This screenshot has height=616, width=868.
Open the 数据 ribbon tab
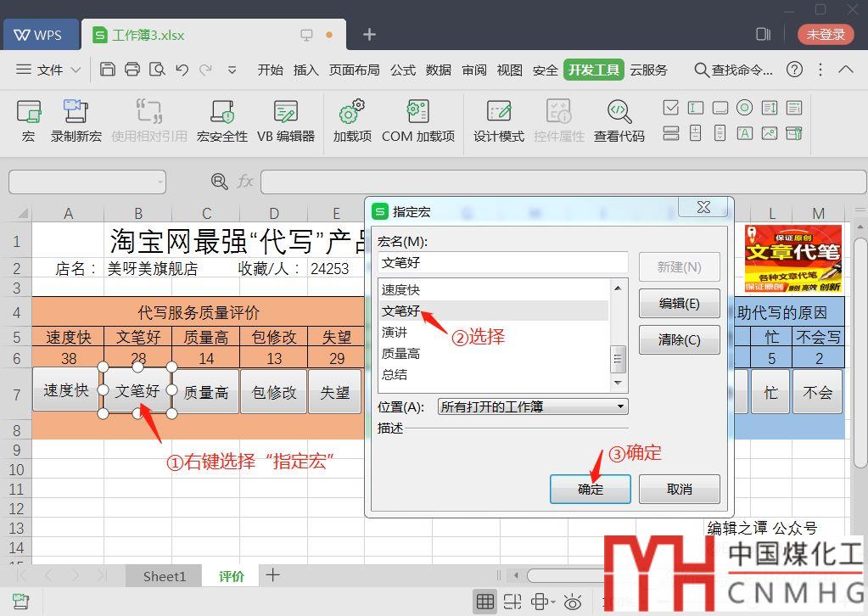point(439,70)
